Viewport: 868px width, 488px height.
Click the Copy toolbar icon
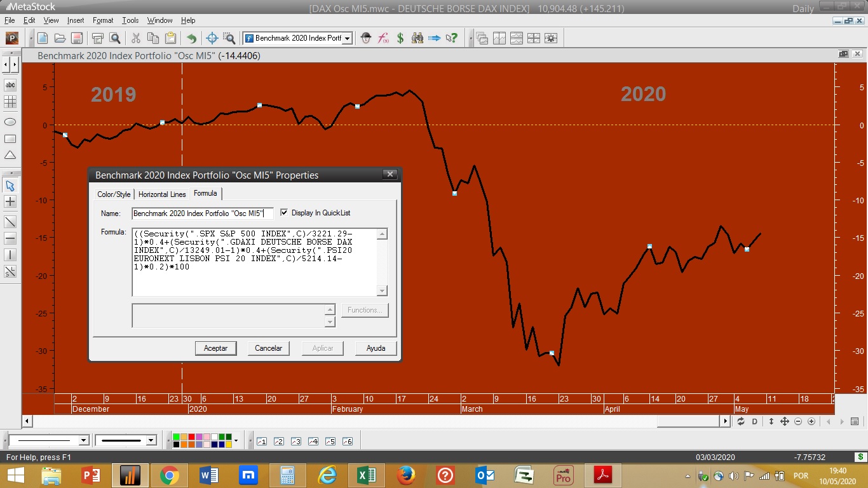click(153, 38)
